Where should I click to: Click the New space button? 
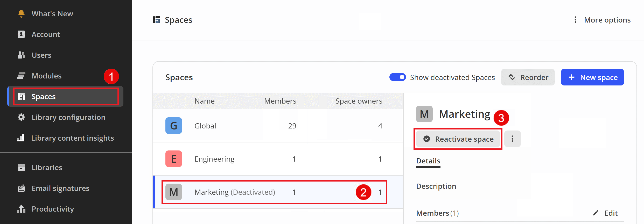coord(592,77)
